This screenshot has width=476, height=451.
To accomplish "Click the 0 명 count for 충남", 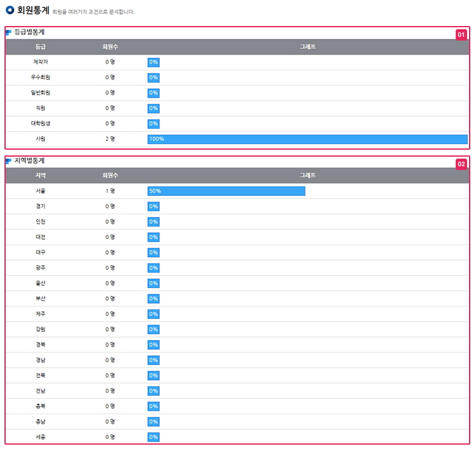I will [110, 422].
